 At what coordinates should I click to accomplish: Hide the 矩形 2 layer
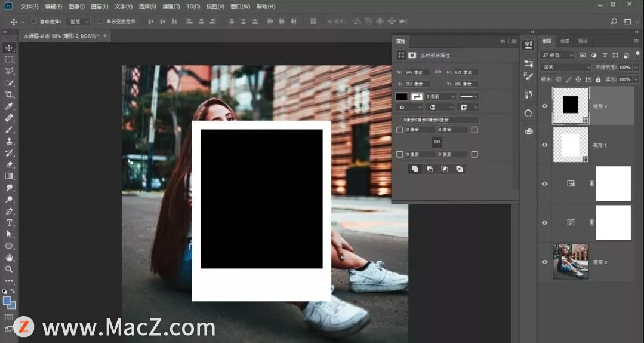point(544,106)
